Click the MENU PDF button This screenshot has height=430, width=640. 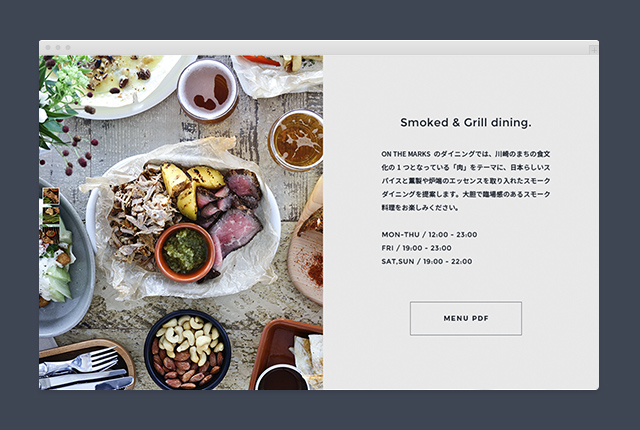click(466, 319)
